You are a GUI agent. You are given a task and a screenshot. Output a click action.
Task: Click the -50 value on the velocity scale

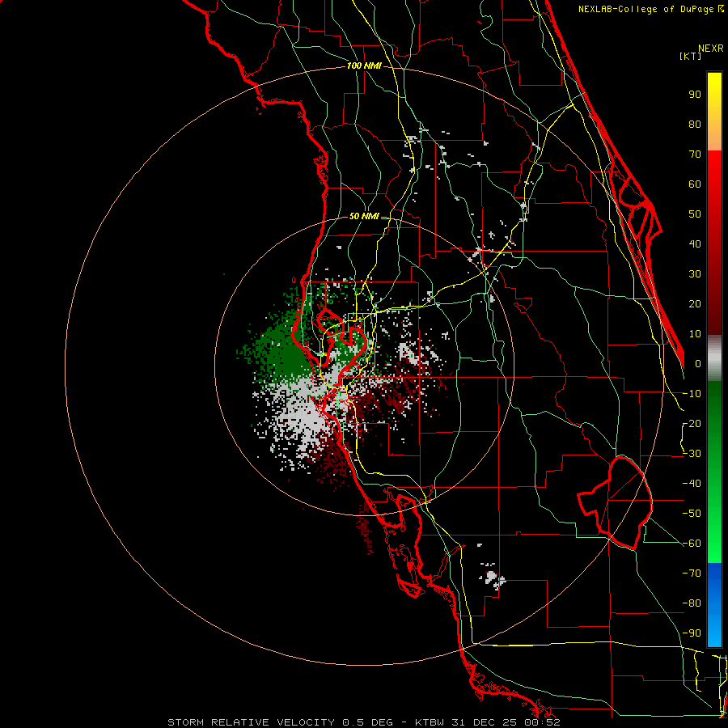coord(692,514)
